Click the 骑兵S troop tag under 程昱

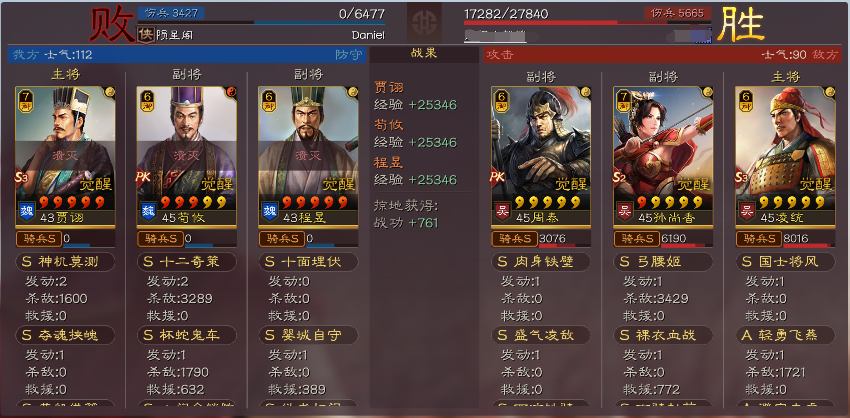pos(282,239)
